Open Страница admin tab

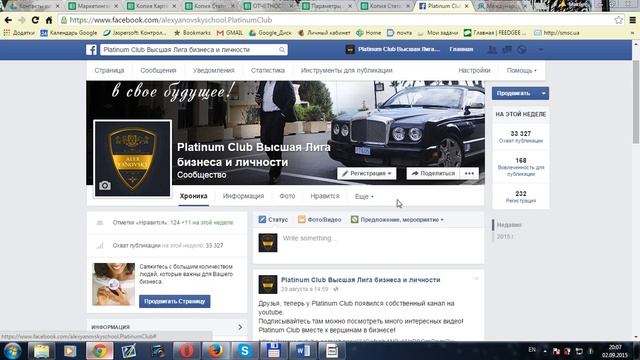coord(109,70)
